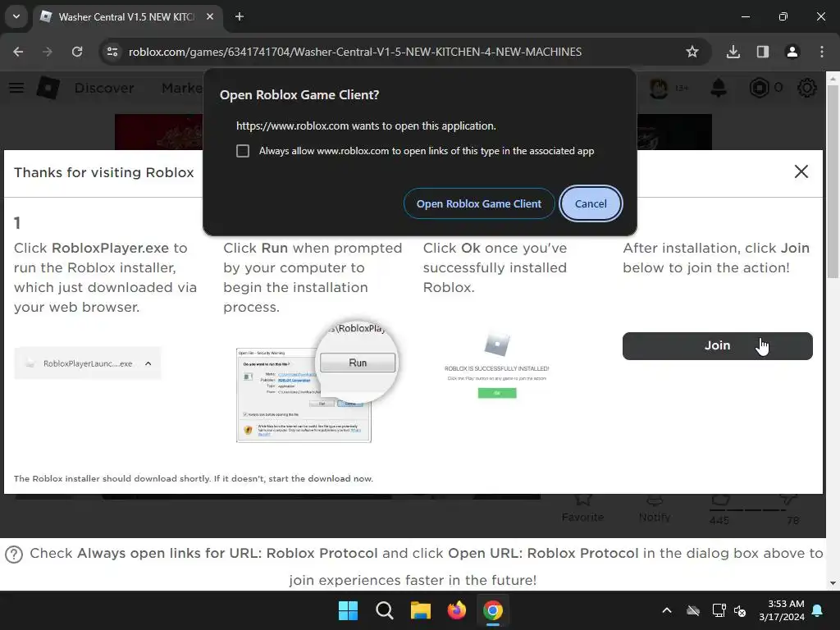Click the Chrome taskbar icon
Viewport: 840px width, 630px height.
click(493, 610)
